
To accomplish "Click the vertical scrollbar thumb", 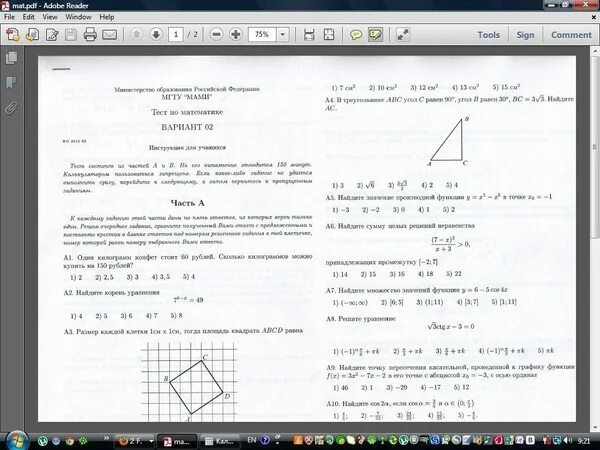I will point(595,147).
